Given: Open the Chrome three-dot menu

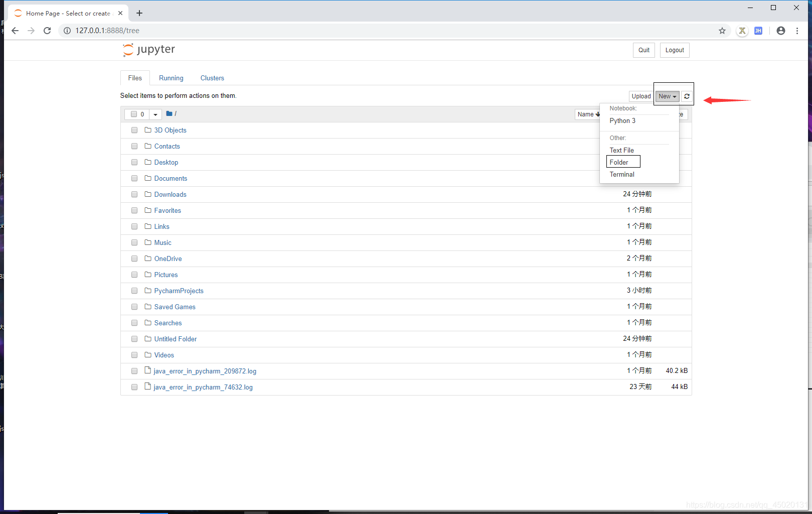Looking at the screenshot, I should tap(797, 31).
